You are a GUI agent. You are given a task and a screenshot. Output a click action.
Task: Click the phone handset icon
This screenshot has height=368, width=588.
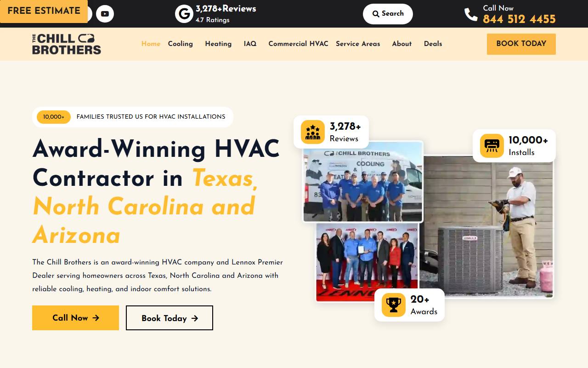tap(471, 15)
